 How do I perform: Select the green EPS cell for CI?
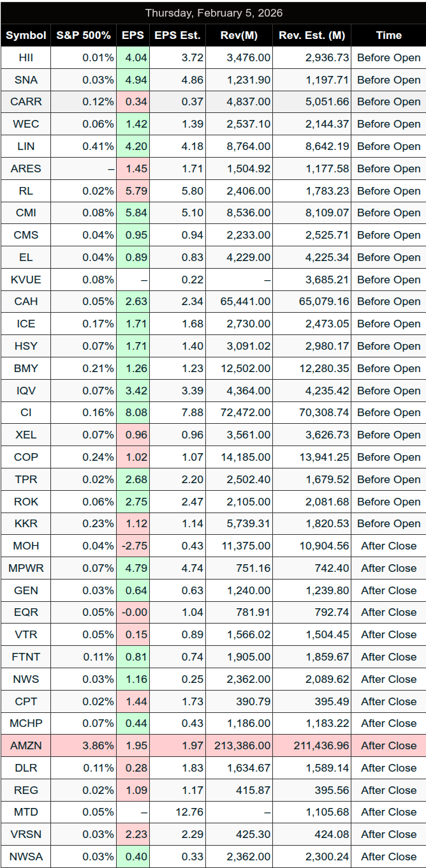point(133,412)
